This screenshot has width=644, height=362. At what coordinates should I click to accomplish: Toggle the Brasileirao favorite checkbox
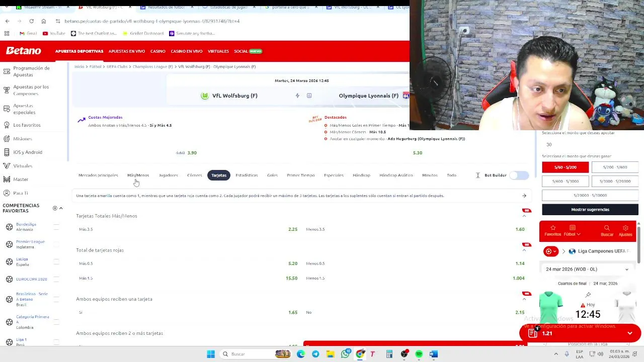(56, 299)
